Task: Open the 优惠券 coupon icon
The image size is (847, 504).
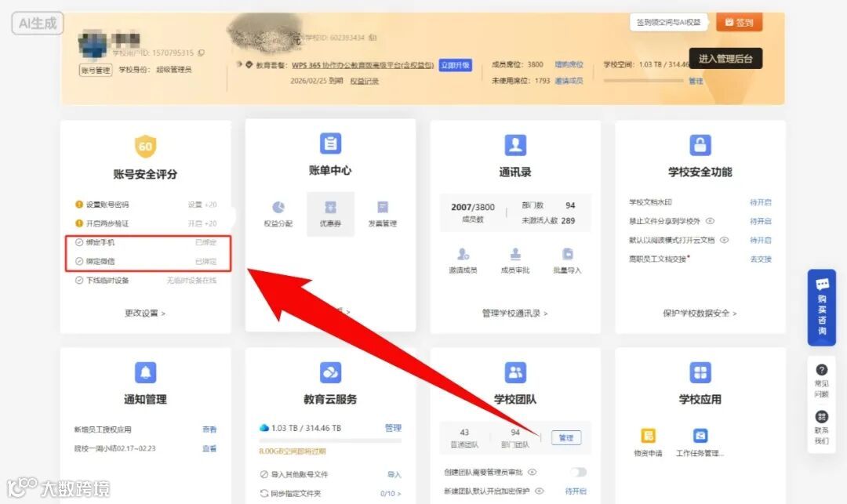Action: 330,207
